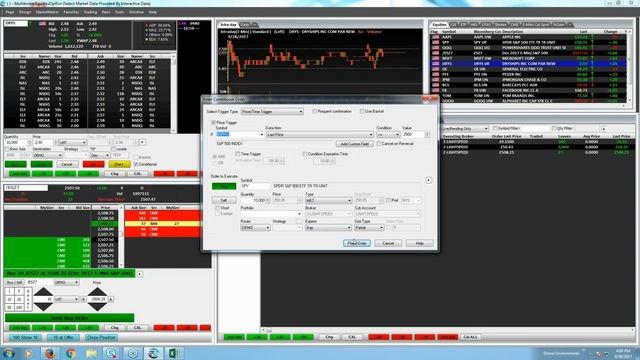This screenshot has height=360, width=640.
Task: Click green Buy button in Order to Execute
Action: (x=224, y=186)
